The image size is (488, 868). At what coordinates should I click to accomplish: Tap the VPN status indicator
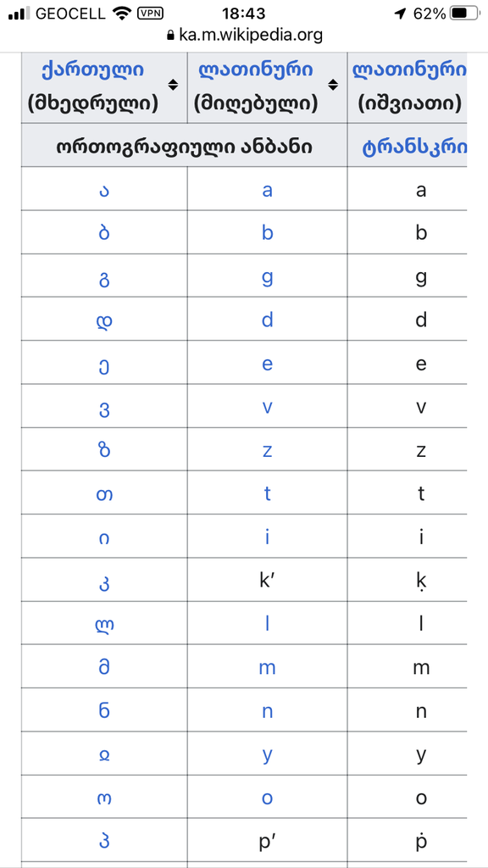[150, 13]
